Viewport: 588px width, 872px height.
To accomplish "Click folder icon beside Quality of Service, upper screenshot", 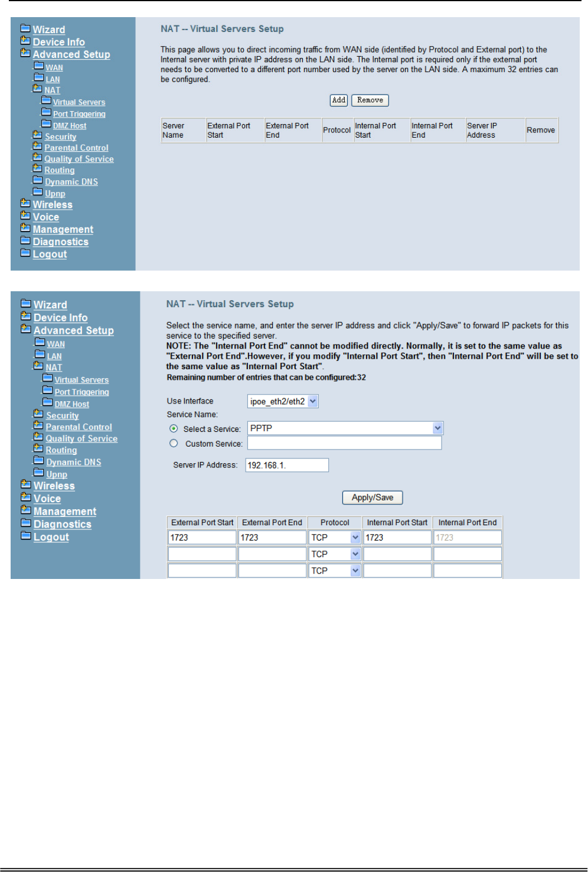I will [38, 158].
